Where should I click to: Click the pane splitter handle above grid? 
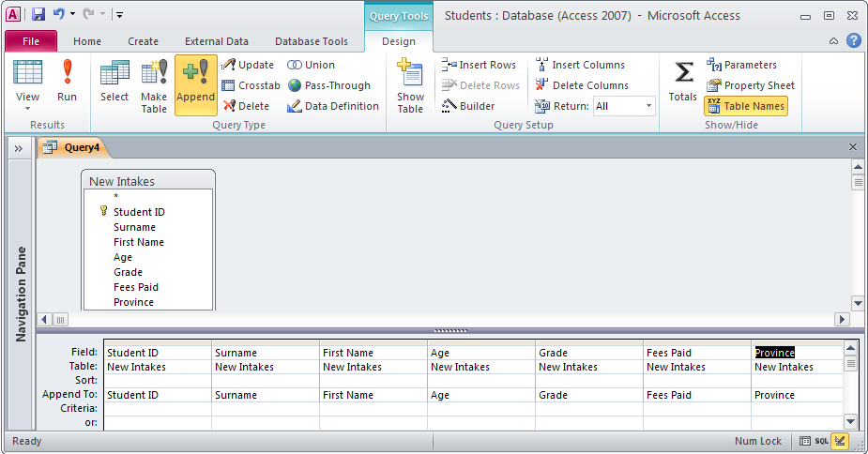tap(450, 330)
